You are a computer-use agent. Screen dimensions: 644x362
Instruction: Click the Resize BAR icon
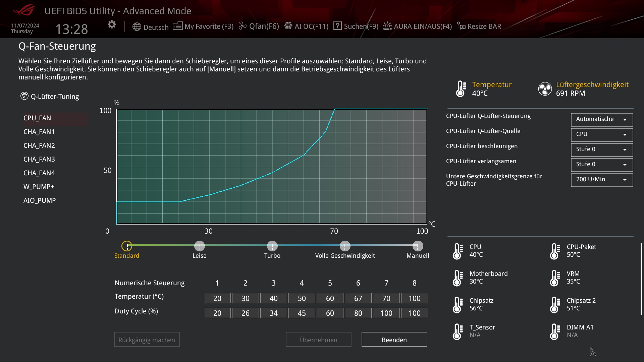461,26
